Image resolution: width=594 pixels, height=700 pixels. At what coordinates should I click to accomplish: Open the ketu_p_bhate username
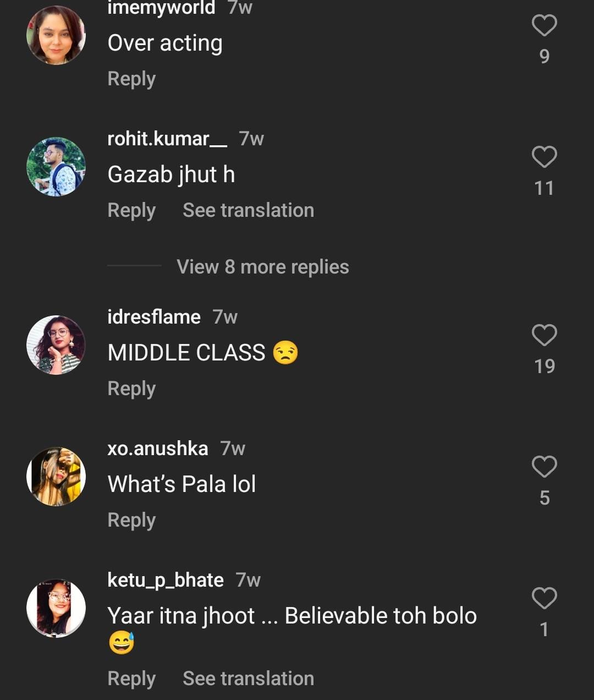[166, 580]
